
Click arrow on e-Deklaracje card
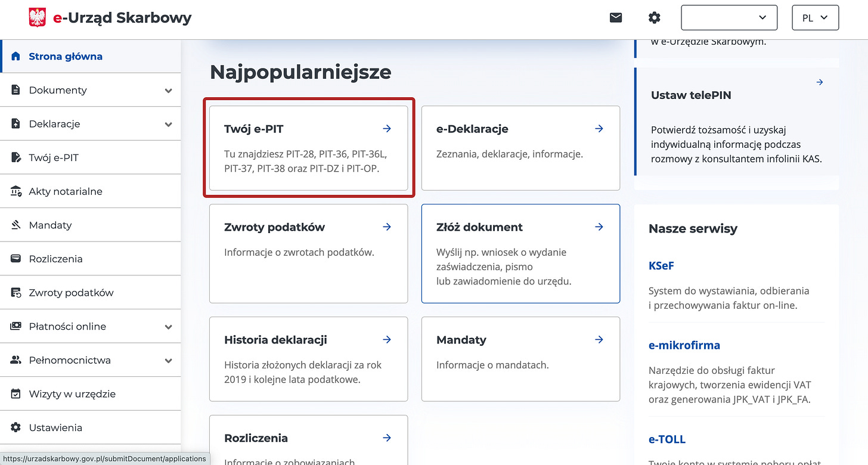pyautogui.click(x=599, y=128)
